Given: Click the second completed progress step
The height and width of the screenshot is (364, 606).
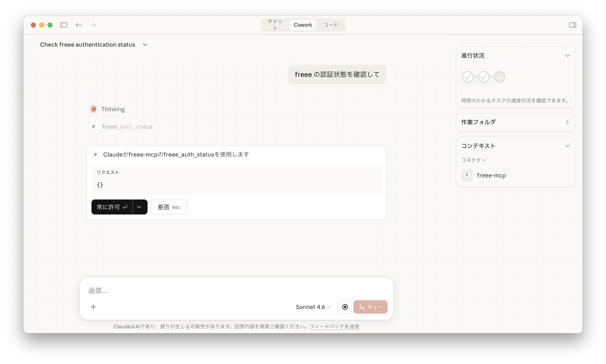Looking at the screenshot, I should [483, 77].
